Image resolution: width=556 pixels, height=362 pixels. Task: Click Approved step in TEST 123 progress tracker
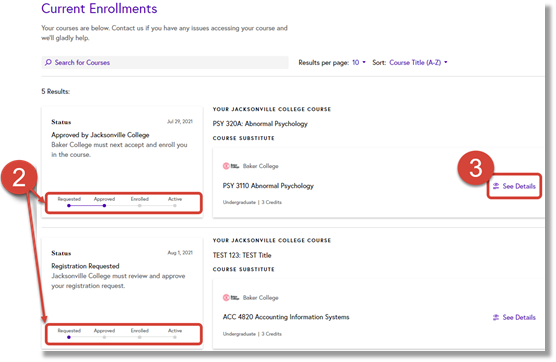104,333
